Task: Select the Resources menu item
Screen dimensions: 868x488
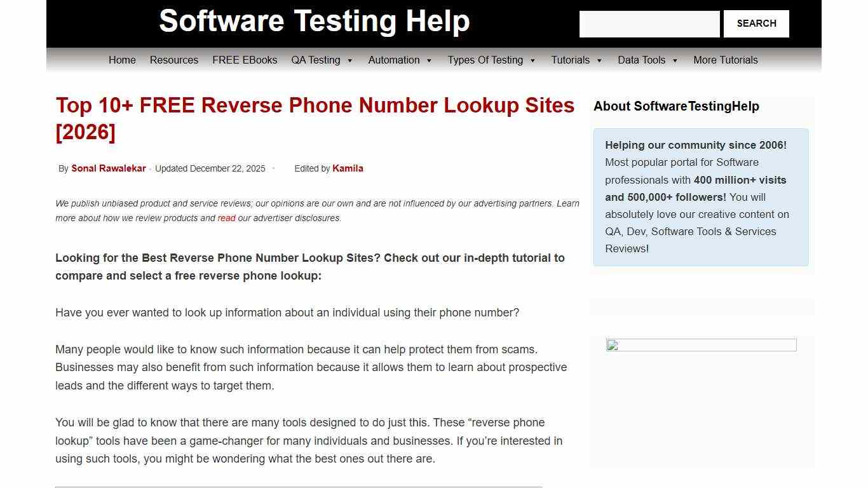Action: point(174,60)
